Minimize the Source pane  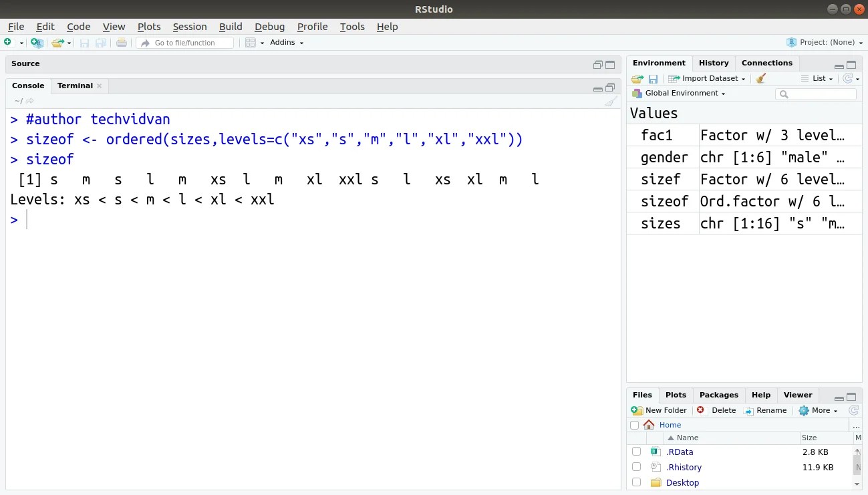click(598, 65)
